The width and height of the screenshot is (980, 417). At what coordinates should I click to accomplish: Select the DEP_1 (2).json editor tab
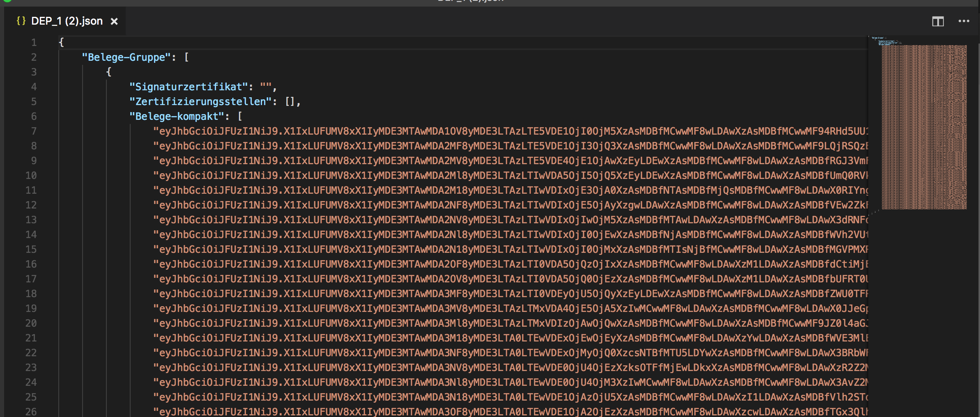tap(67, 21)
